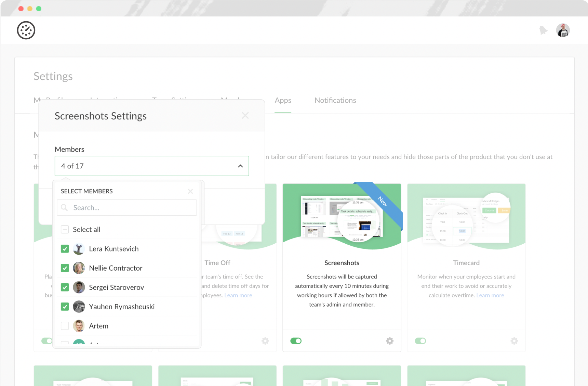This screenshot has width=588, height=386.
Task: Click Sergei Staroverov's avatar
Action: pyautogui.click(x=79, y=287)
